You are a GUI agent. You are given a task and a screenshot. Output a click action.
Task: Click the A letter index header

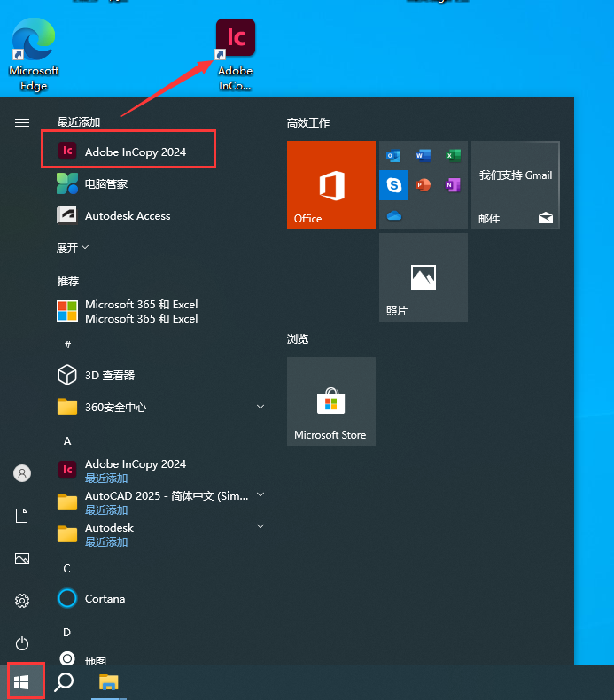click(x=67, y=441)
